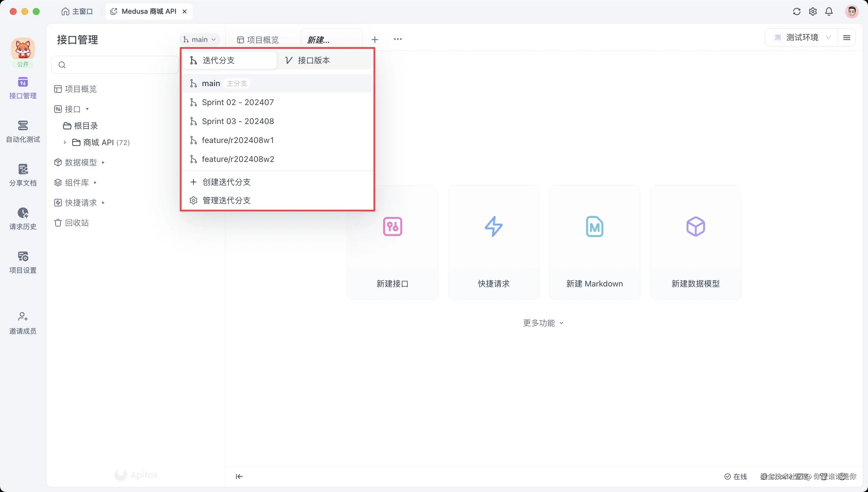The height and width of the screenshot is (492, 868).
Task: Open 请求历史 from the sidebar
Action: pos(22,218)
